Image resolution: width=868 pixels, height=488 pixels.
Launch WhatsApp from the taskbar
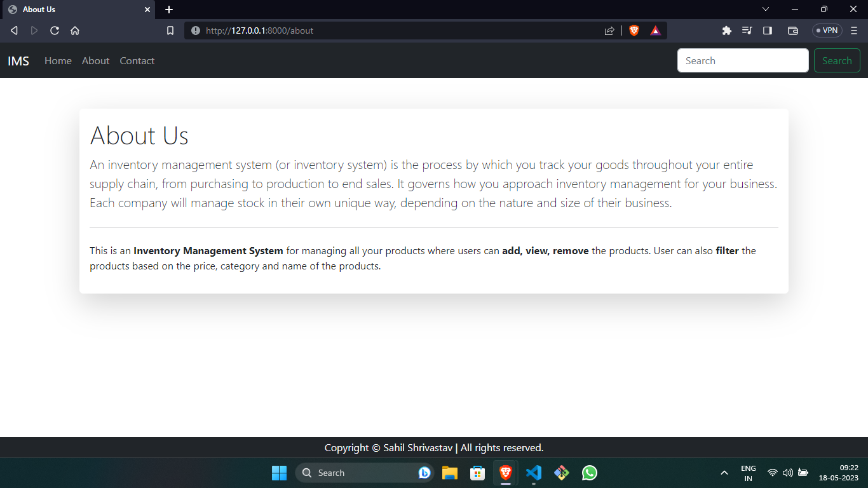[589, 473]
